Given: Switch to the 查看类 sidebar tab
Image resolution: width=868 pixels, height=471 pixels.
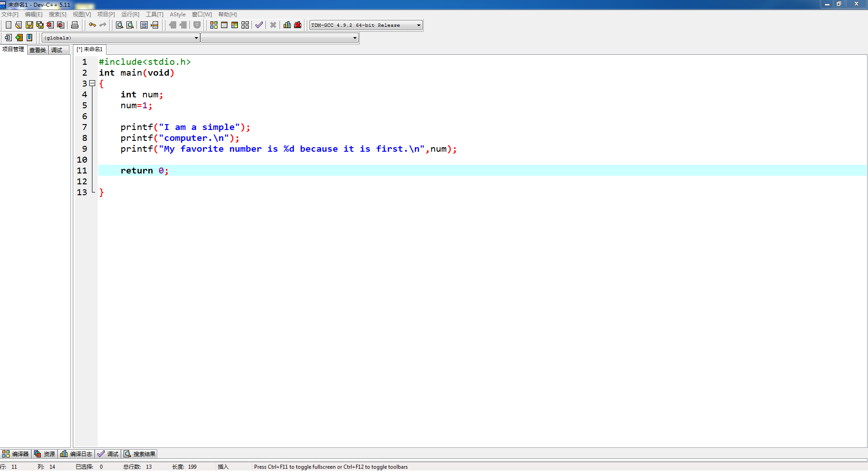Looking at the screenshot, I should click(x=38, y=50).
